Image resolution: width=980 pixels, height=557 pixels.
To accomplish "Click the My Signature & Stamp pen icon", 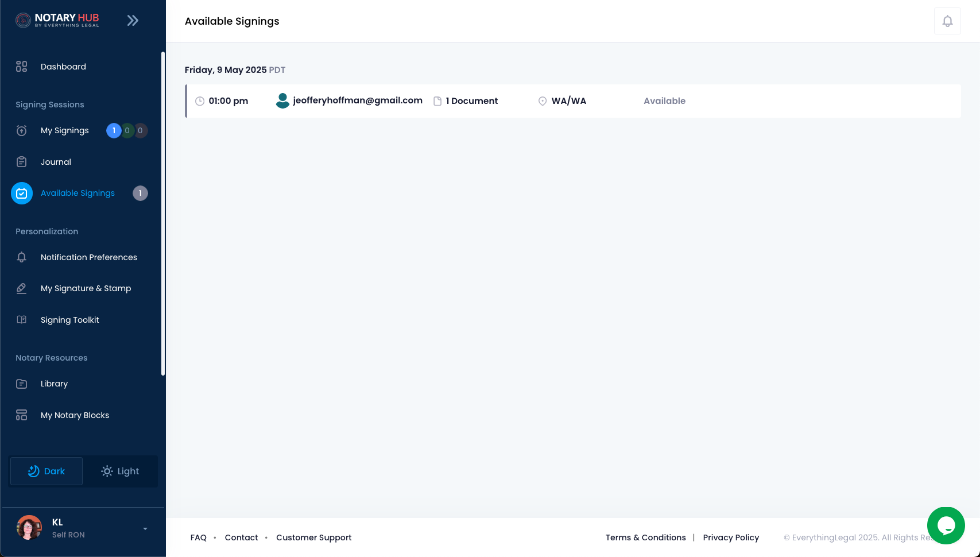I will (x=21, y=288).
